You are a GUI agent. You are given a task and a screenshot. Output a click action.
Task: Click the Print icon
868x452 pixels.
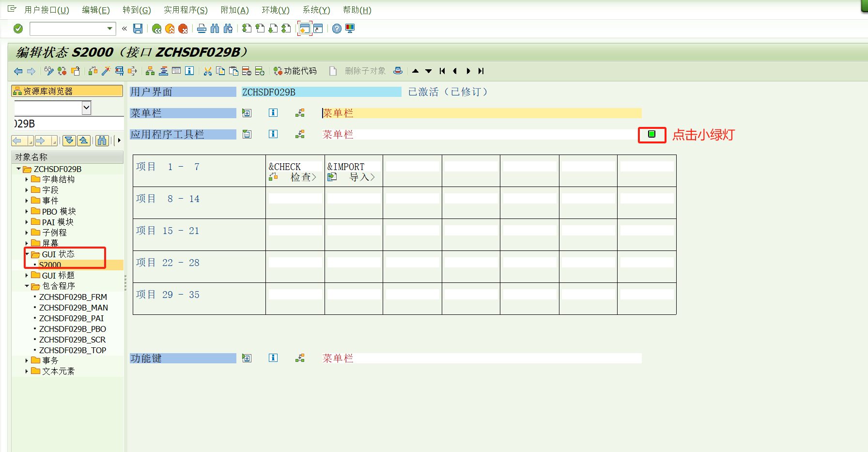tap(202, 29)
